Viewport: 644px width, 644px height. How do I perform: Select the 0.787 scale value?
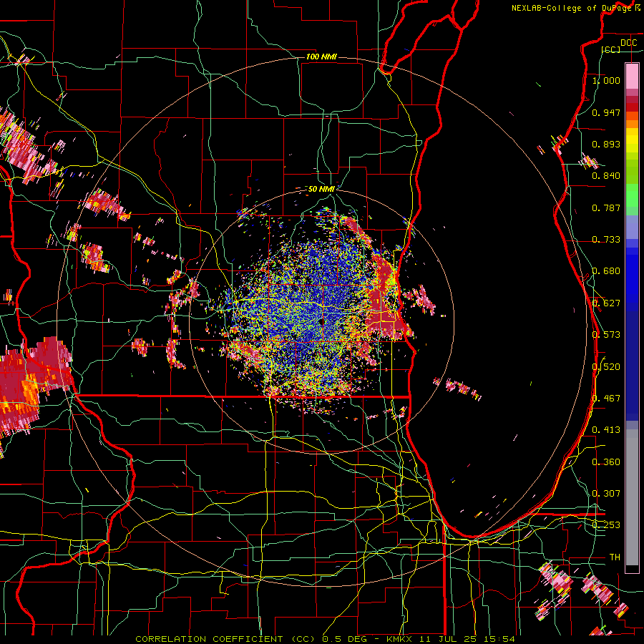pos(606,208)
